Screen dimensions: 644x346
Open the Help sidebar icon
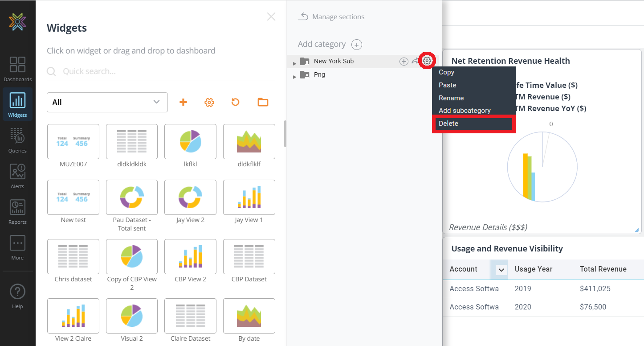17,296
